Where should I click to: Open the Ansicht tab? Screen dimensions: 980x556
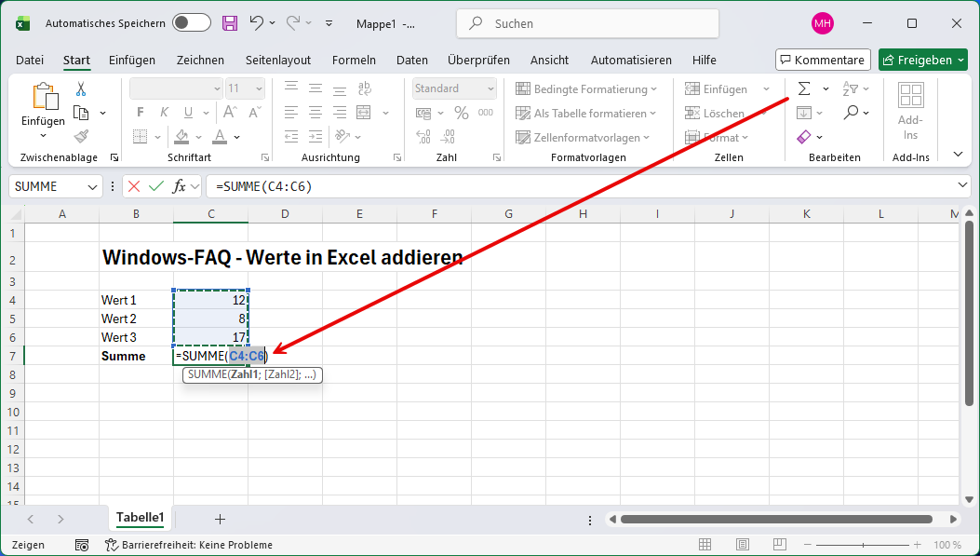click(549, 60)
